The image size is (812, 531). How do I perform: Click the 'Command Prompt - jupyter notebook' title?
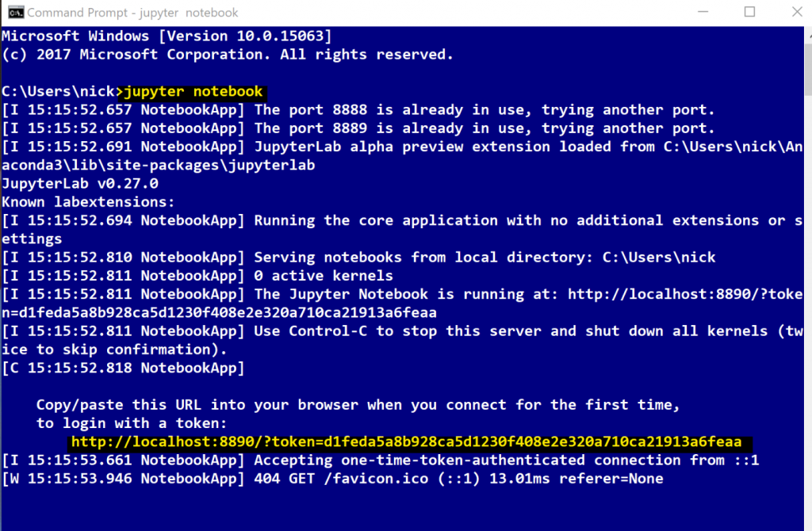pyautogui.click(x=132, y=13)
